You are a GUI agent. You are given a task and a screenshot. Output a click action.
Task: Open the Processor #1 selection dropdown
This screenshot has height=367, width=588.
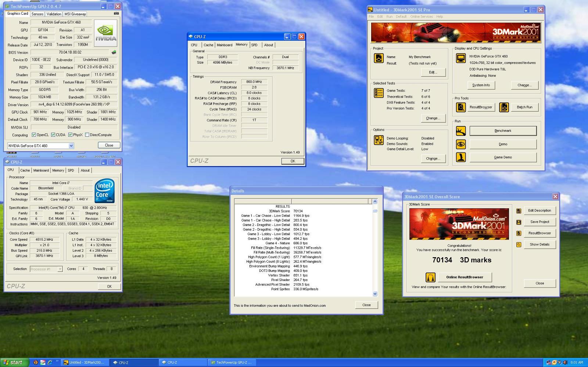click(60, 269)
